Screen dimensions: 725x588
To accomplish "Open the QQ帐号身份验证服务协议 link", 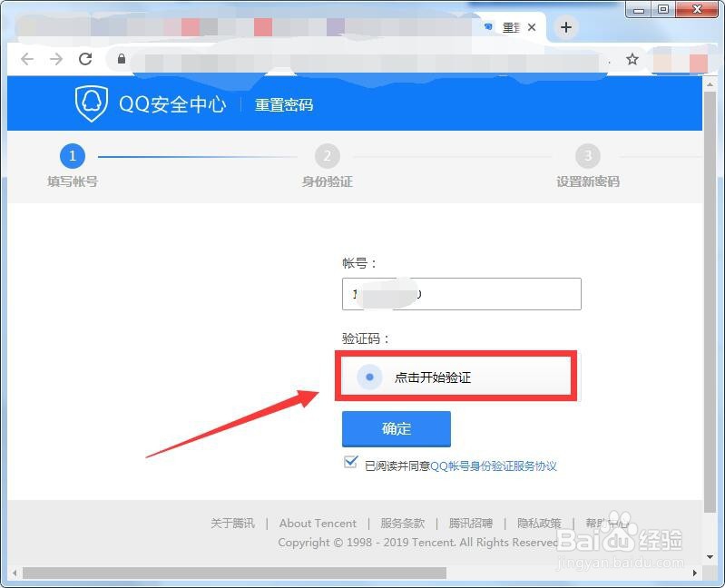I will point(494,466).
